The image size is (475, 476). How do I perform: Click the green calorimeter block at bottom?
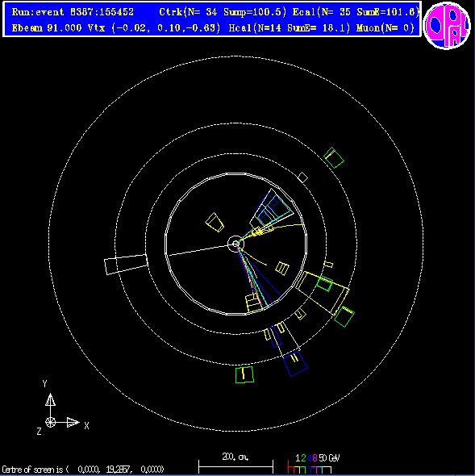[x=244, y=374]
